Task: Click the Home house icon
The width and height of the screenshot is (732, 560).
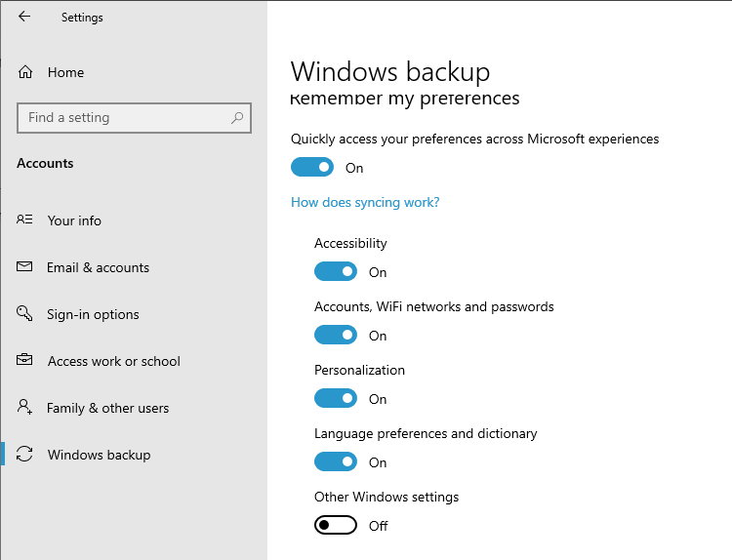Action: pyautogui.click(x=25, y=72)
